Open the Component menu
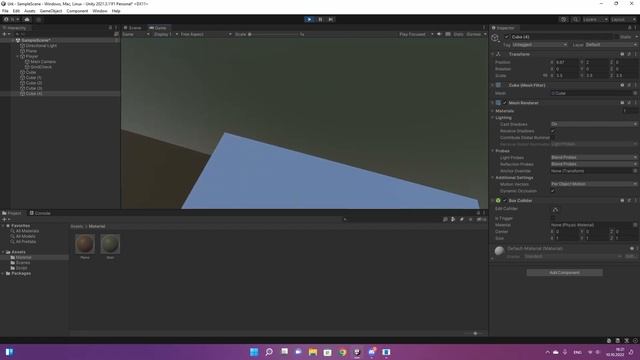Image resolution: width=640 pixels, height=360 pixels. (x=77, y=11)
